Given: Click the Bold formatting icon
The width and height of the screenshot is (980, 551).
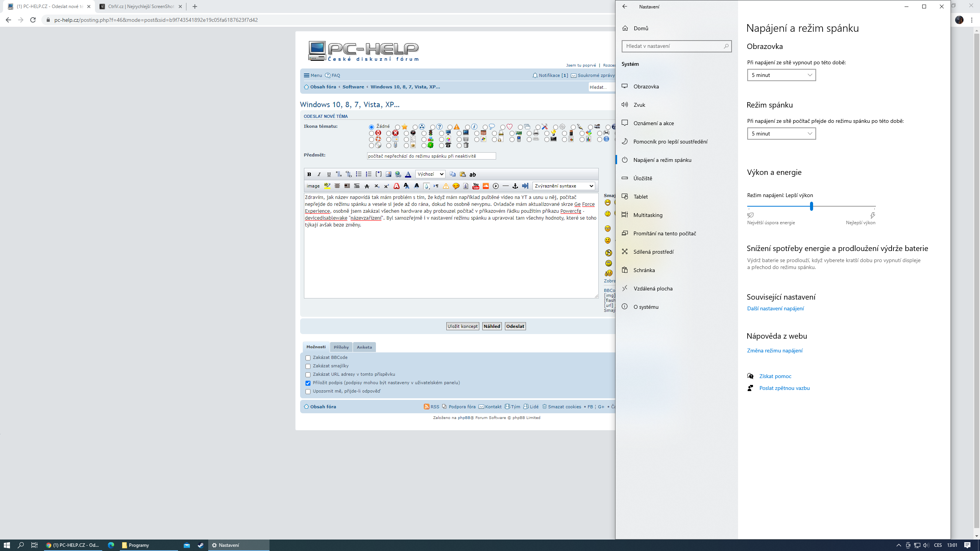Looking at the screenshot, I should [309, 174].
